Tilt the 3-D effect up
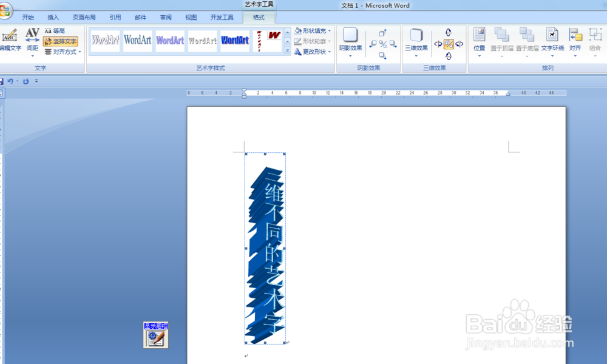Screen dimensions: 607x364 pyautogui.click(x=449, y=33)
